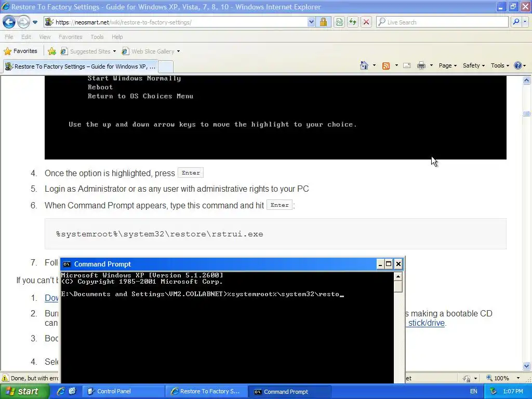Screen dimensions: 532x399
Task: Click the status bar warning icon
Action: (5, 378)
